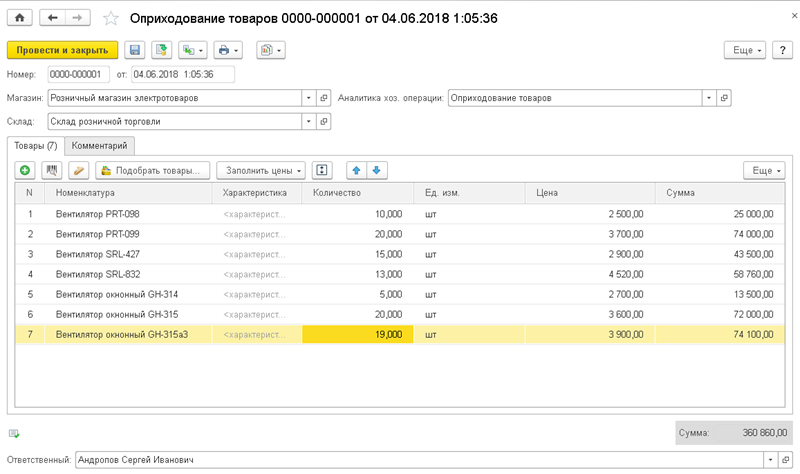
Task: Click the edit pencil icon in table toolbar
Action: pyautogui.click(x=79, y=170)
